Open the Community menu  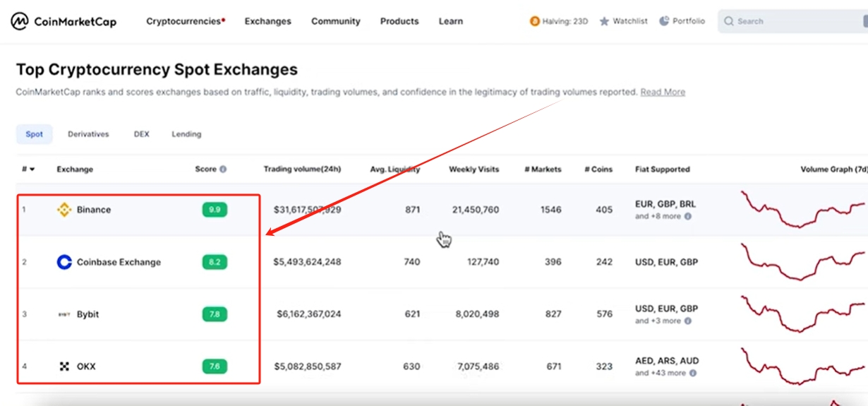click(x=336, y=21)
